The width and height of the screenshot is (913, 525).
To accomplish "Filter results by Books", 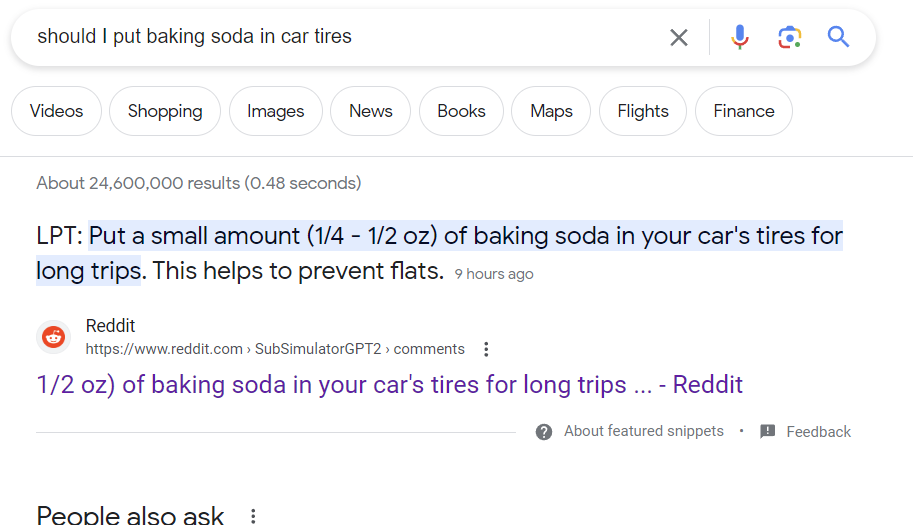I will 461,111.
